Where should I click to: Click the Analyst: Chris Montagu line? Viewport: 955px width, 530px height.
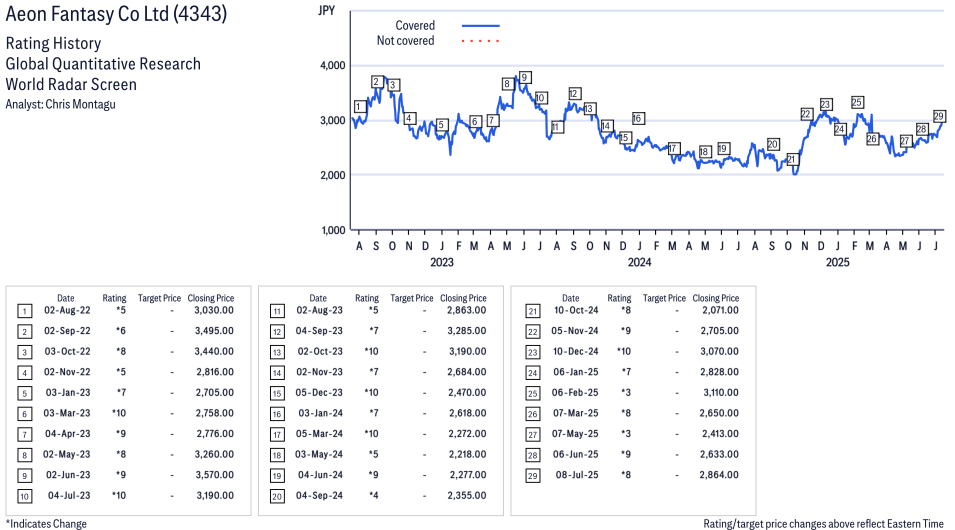coord(60,104)
